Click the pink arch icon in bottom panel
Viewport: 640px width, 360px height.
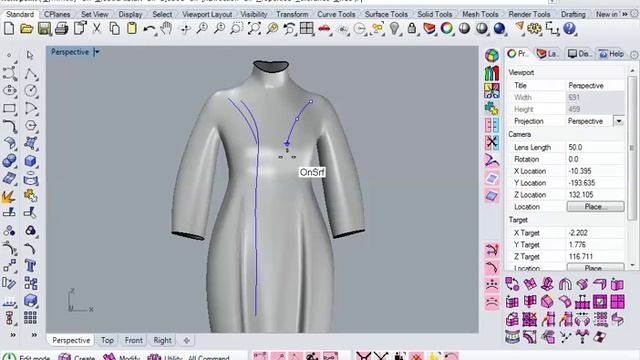coord(565,284)
